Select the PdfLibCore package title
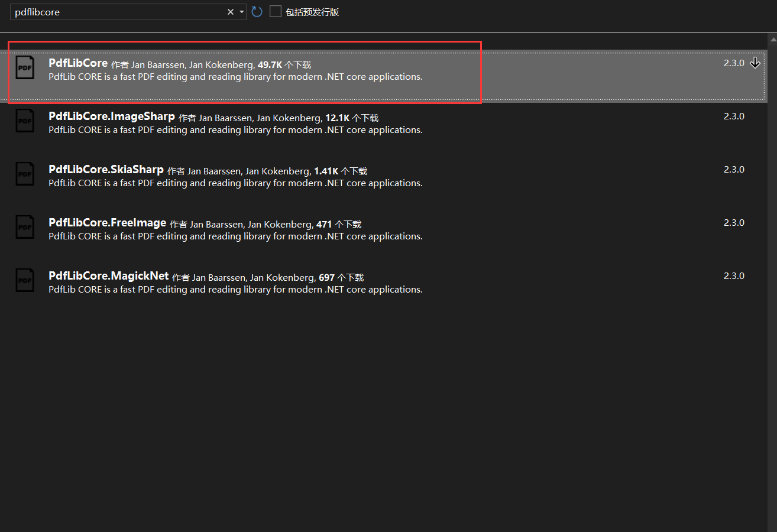777x532 pixels. click(78, 63)
